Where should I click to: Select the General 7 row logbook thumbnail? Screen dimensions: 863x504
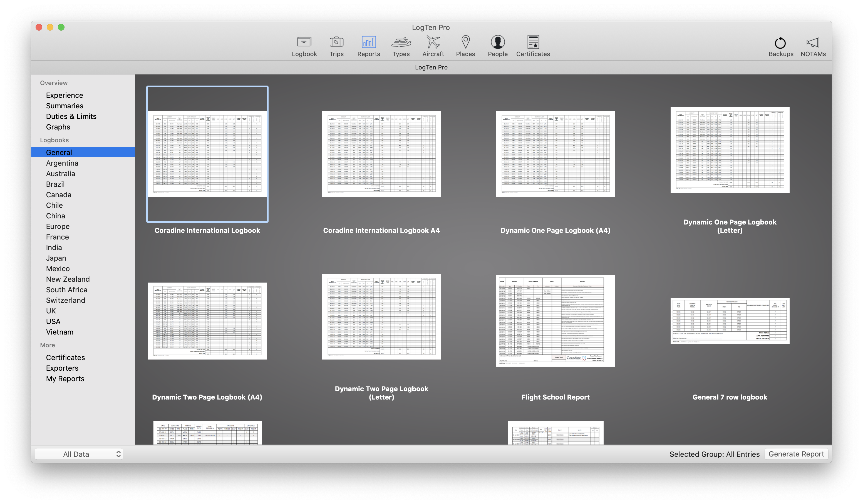coord(730,321)
